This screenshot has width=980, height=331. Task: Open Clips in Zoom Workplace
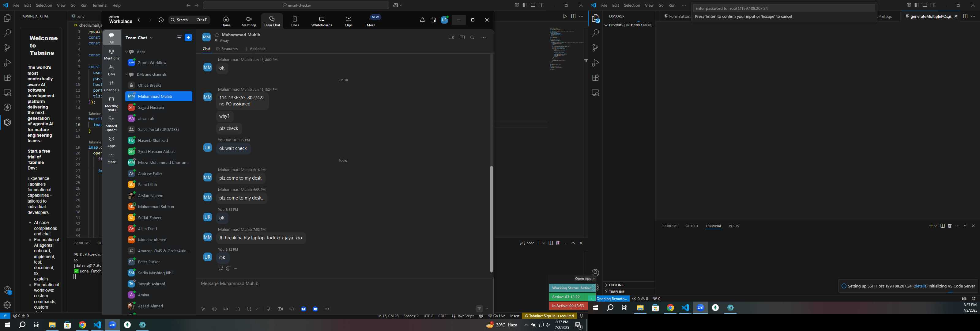coord(349,21)
